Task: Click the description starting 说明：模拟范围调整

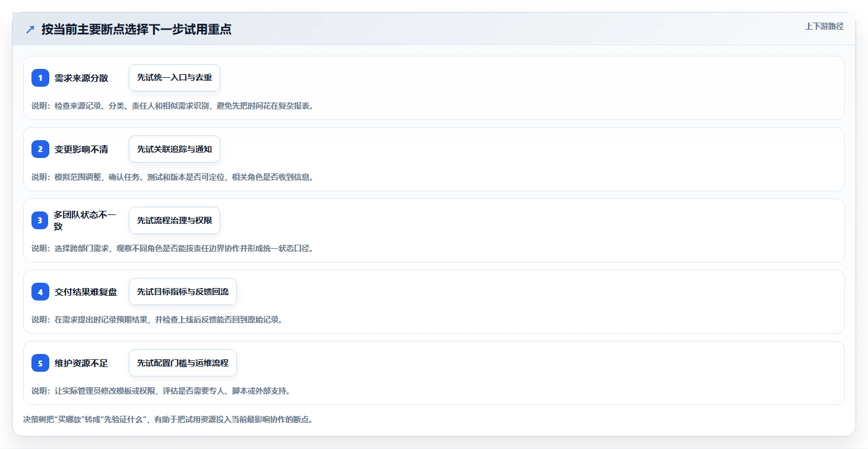Action: [172, 177]
